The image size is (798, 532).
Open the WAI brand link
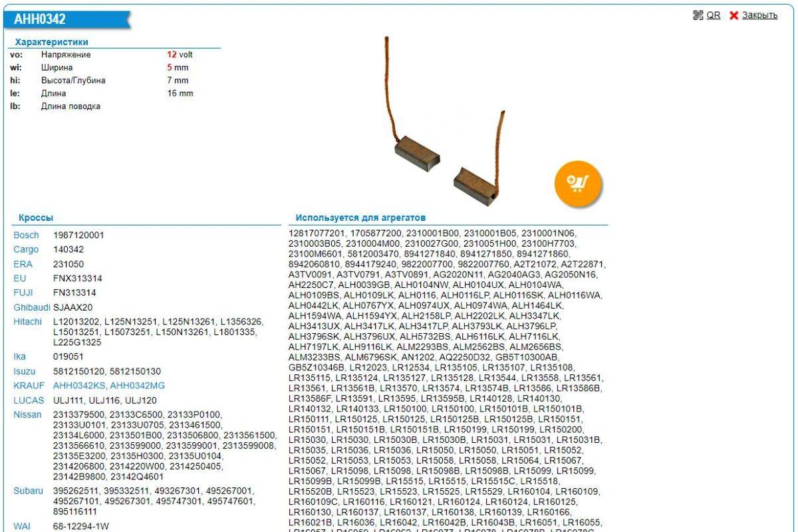tap(22, 527)
